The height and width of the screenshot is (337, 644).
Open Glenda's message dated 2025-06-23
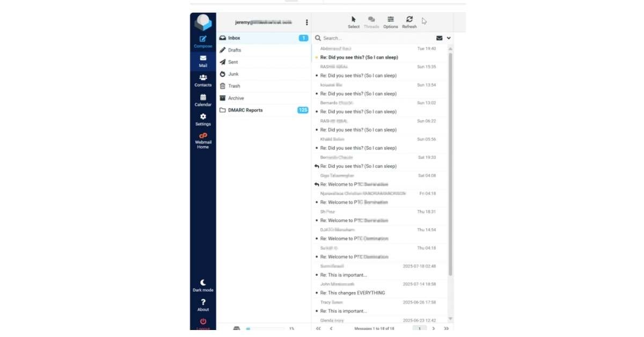point(378,320)
